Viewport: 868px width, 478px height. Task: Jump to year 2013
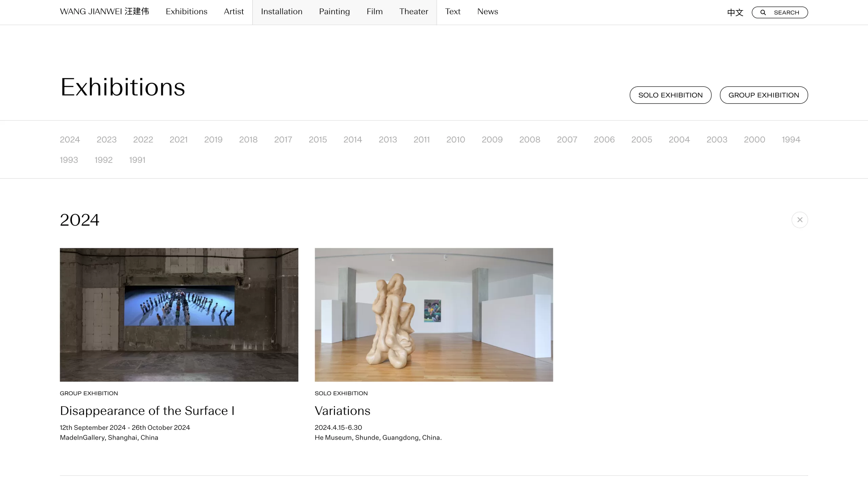[x=388, y=139]
